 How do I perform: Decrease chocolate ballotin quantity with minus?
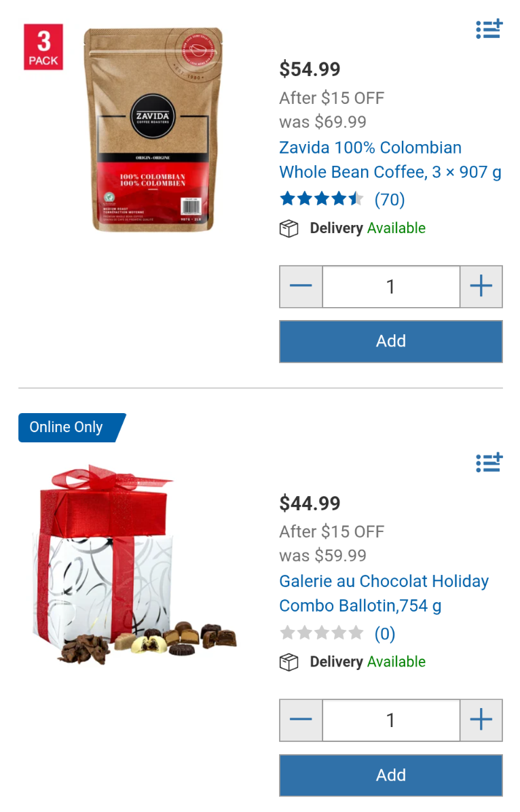point(301,720)
